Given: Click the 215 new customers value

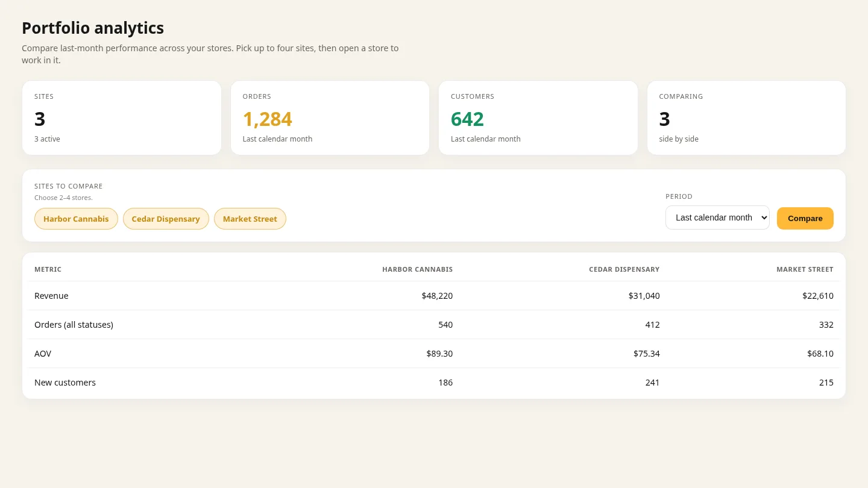Looking at the screenshot, I should tap(826, 383).
